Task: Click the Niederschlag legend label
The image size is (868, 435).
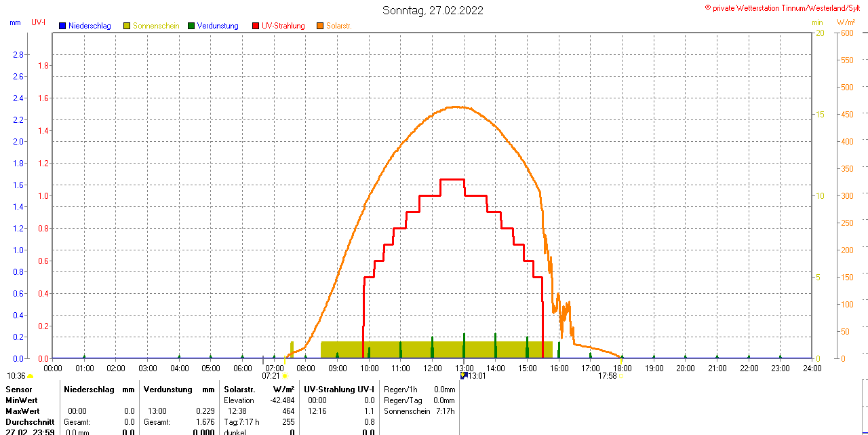Action: point(90,26)
